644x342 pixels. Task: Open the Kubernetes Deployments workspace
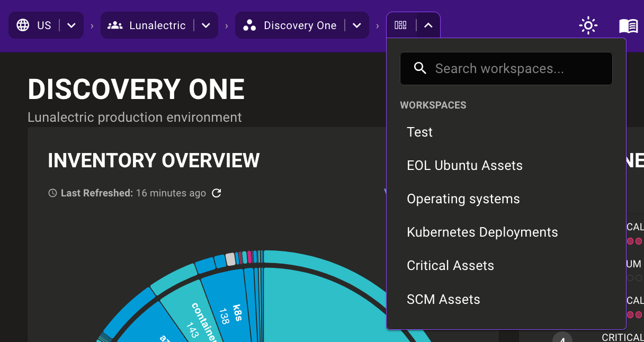[482, 232]
